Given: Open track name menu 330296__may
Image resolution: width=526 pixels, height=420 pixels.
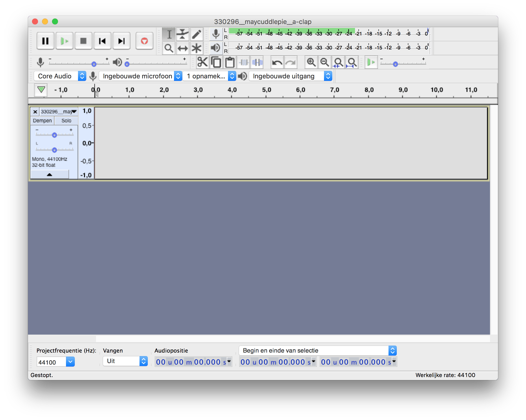Looking at the screenshot, I should pos(58,112).
